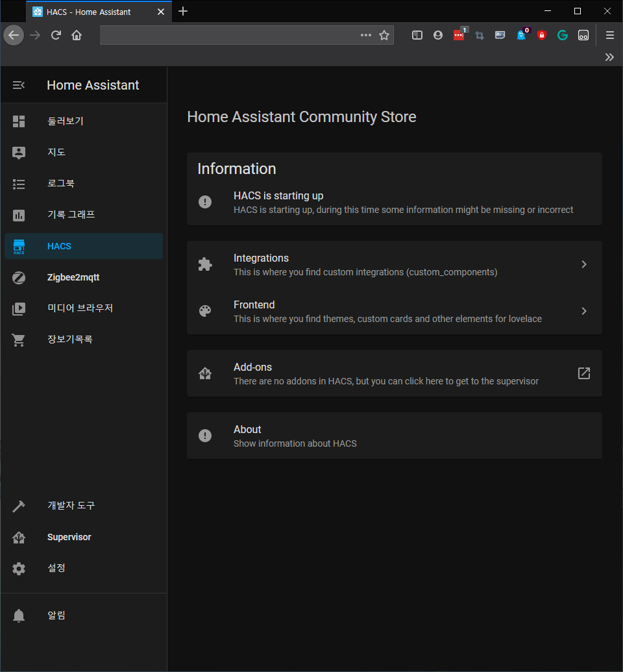Select HACS in the sidebar
The image size is (623, 672).
tap(84, 246)
